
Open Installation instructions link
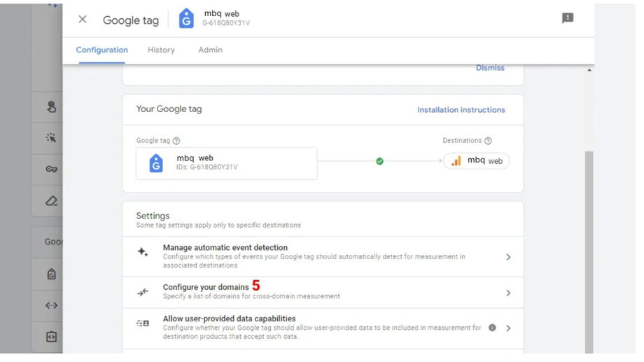point(461,110)
